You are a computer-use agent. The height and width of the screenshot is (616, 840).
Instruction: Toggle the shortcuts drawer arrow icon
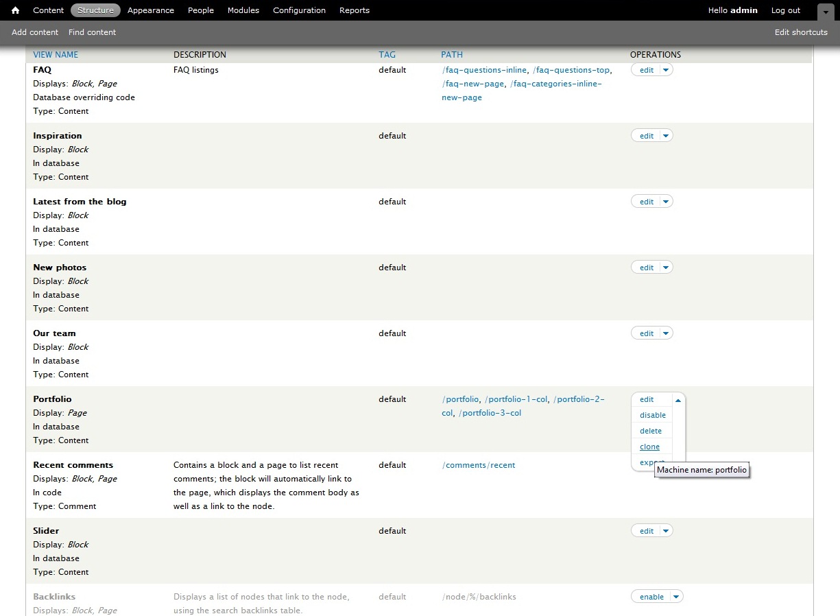click(x=826, y=12)
